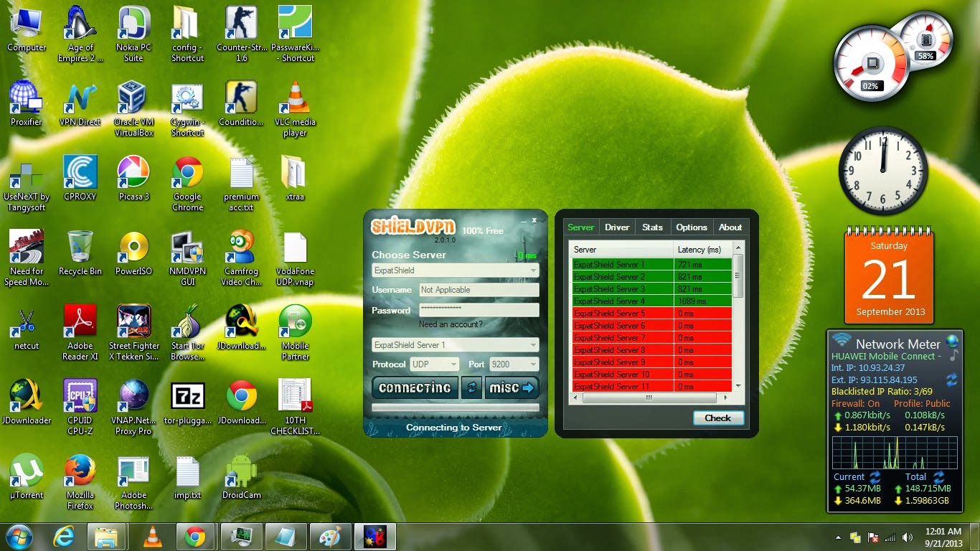980x551 pixels.
Task: Launch the CPUID CPU-Z desktop shortcut
Action: coord(80,407)
